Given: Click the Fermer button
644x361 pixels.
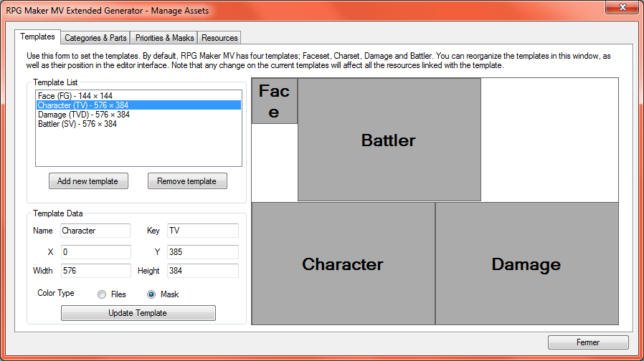Looking at the screenshot, I should pos(588,342).
